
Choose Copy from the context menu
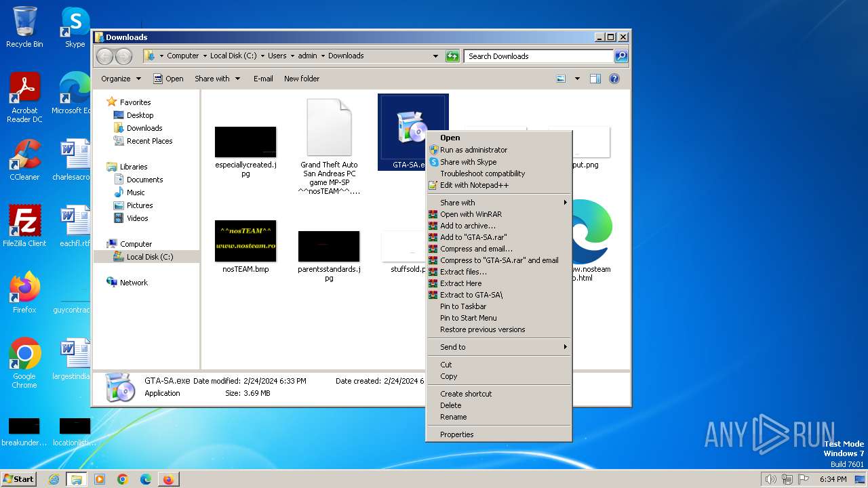coord(499,376)
